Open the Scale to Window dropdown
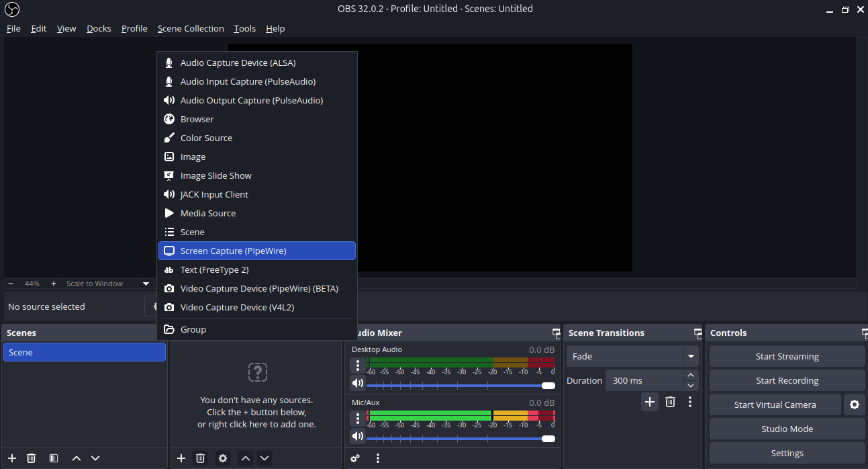The image size is (868, 469). point(146,284)
